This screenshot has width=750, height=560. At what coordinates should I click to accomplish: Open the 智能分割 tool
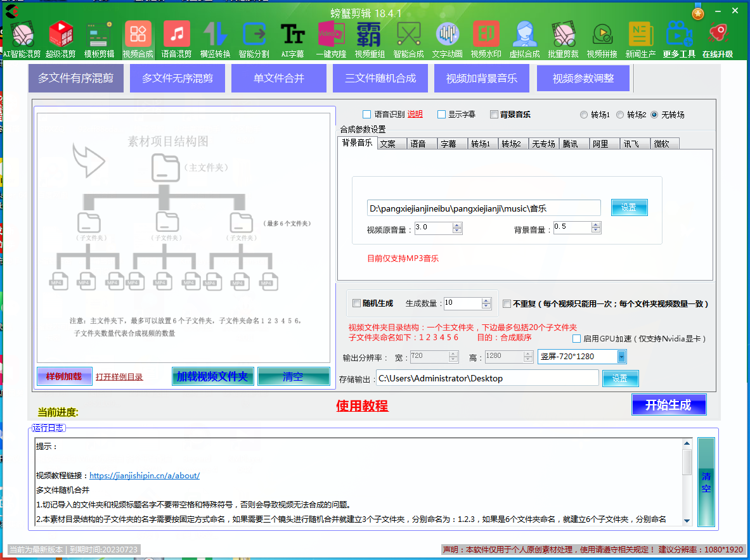pos(254,40)
